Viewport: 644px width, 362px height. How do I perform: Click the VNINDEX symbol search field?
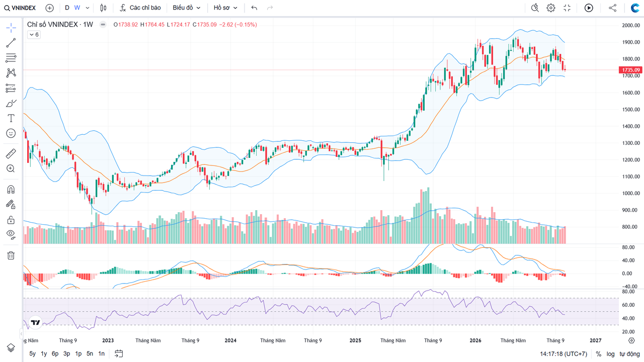point(20,8)
